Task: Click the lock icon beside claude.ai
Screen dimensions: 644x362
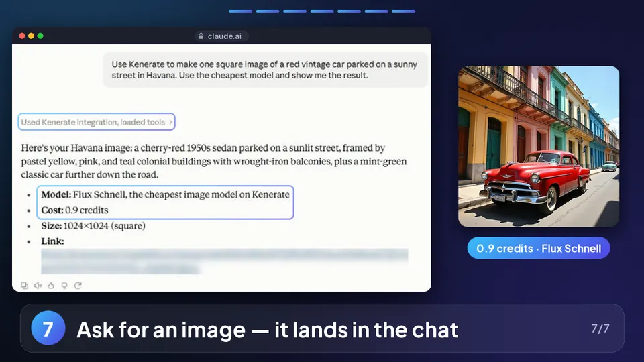Action: click(201, 36)
